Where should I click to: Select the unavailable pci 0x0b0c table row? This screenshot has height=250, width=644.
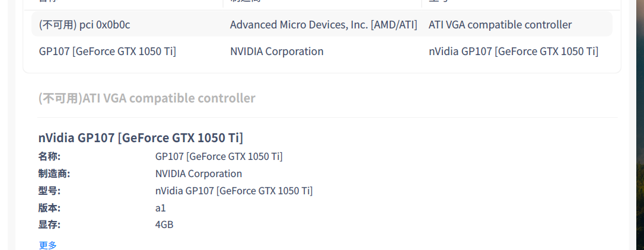pos(84,25)
